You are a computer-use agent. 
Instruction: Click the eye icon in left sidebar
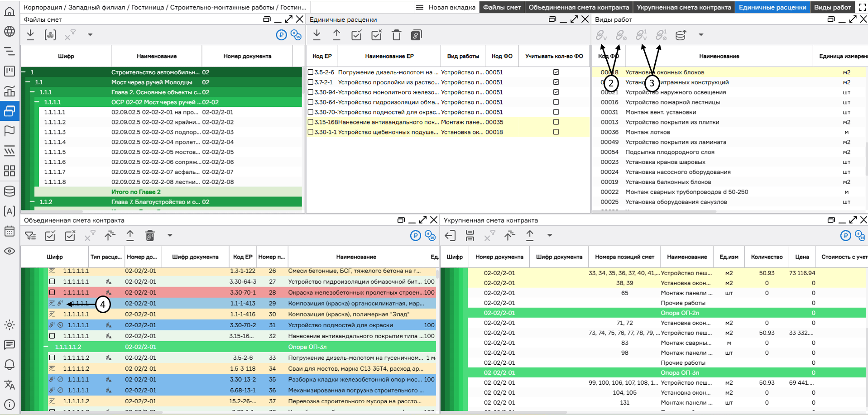tap(10, 251)
